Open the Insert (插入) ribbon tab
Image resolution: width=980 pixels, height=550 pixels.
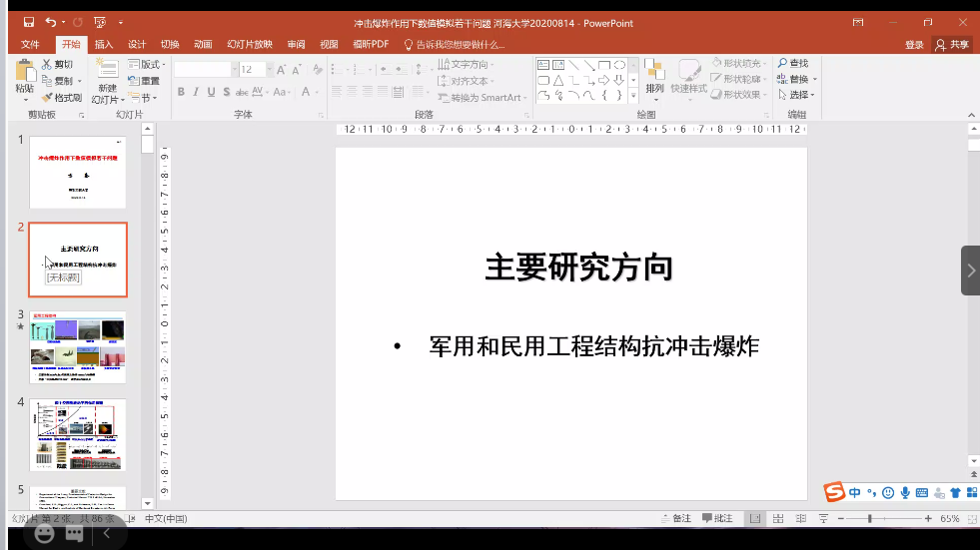104,44
